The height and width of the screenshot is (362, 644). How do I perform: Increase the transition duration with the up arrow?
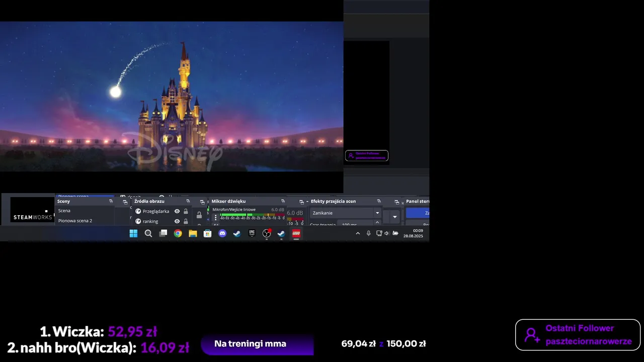(x=377, y=222)
